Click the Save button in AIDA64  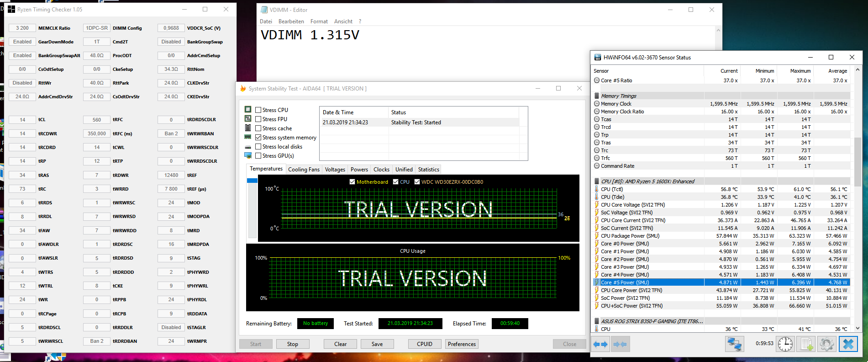pyautogui.click(x=377, y=344)
